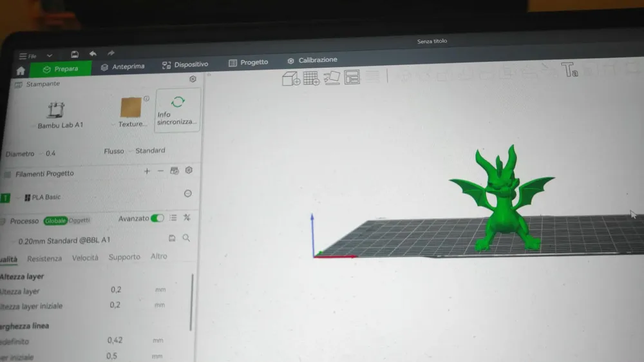
Task: Show info next to plate type
Action: [146, 99]
